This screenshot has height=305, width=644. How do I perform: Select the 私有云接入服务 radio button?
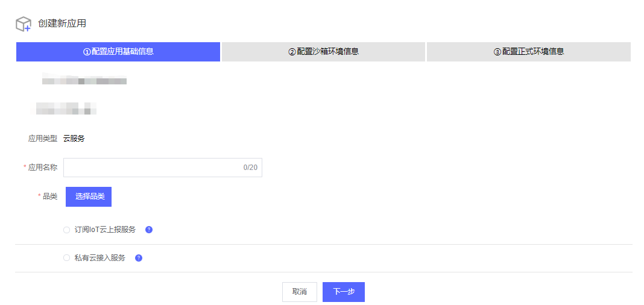(66, 258)
